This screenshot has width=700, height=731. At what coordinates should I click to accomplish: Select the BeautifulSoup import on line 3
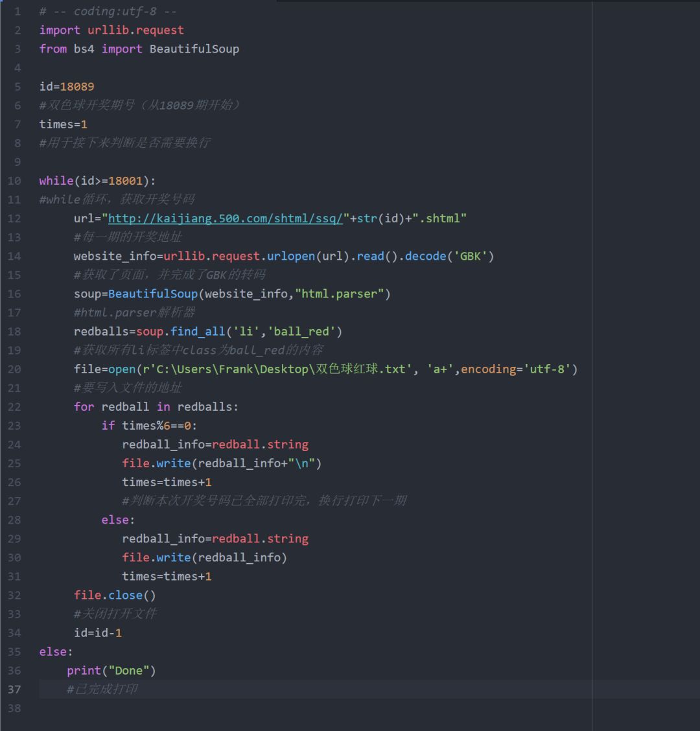[194, 49]
